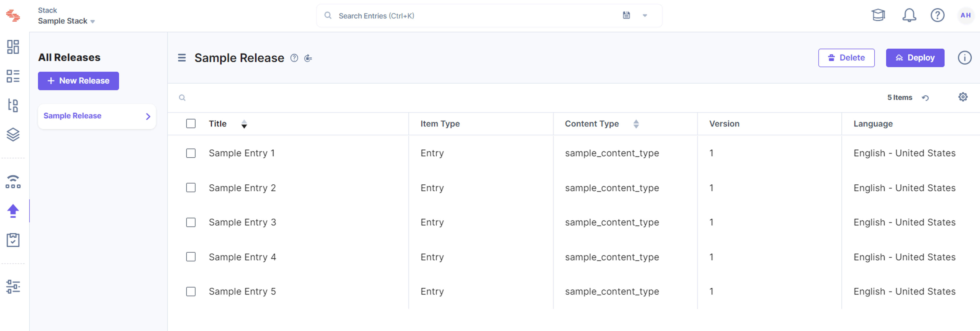Open the Entries list icon in sidebar
The height and width of the screenshot is (331, 980).
coord(13,76)
